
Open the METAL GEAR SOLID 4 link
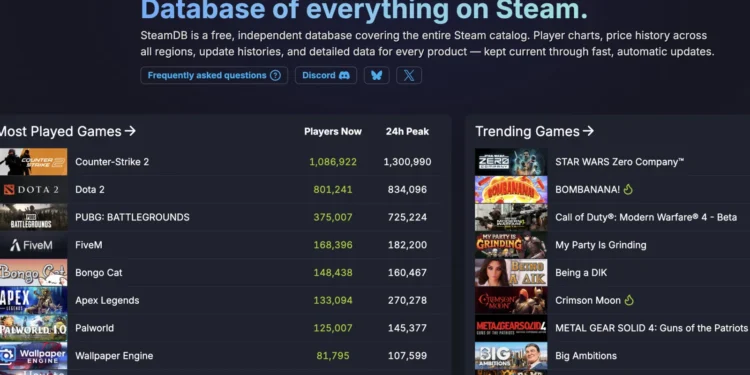coord(651,328)
